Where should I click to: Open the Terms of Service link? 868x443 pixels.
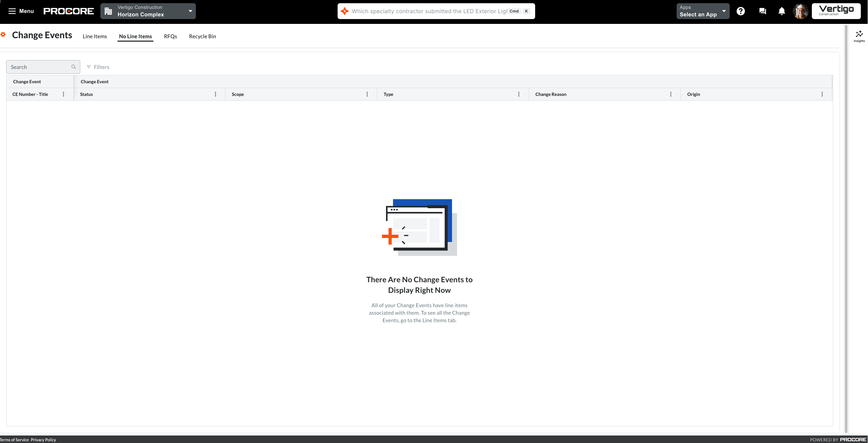[x=14, y=440]
